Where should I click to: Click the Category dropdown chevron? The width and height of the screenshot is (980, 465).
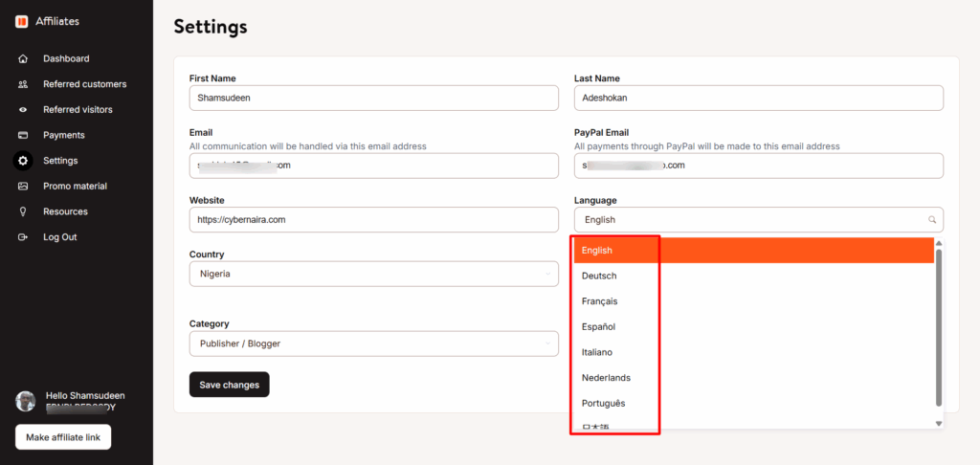548,343
